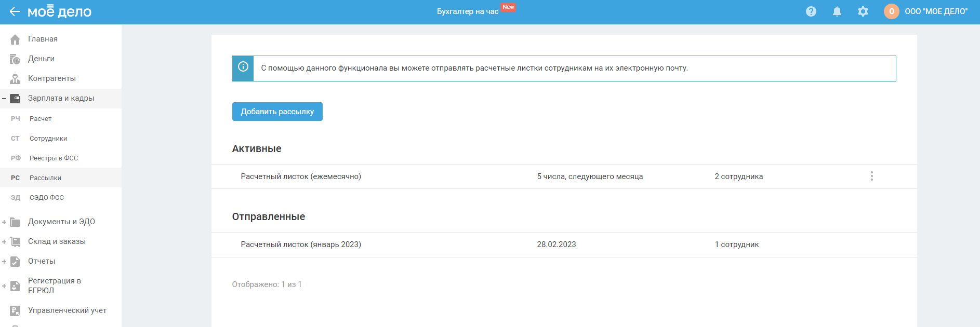Click the Управленческий учет ruble icon
The width and height of the screenshot is (980, 327).
pos(15,311)
